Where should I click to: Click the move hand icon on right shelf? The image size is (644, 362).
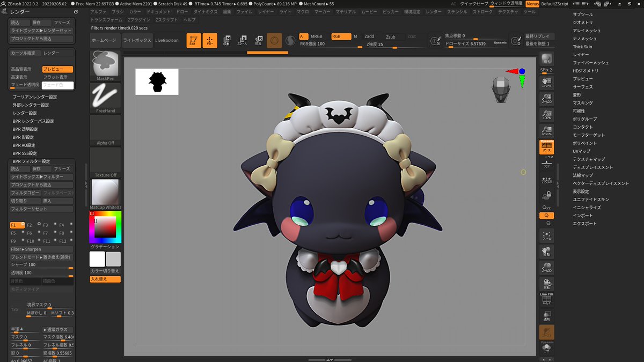[x=546, y=252]
